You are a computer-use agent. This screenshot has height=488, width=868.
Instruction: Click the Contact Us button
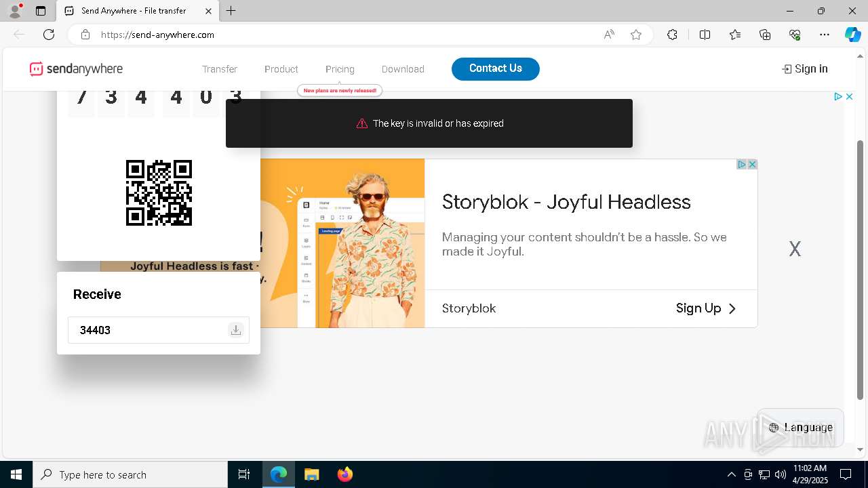(496, 68)
